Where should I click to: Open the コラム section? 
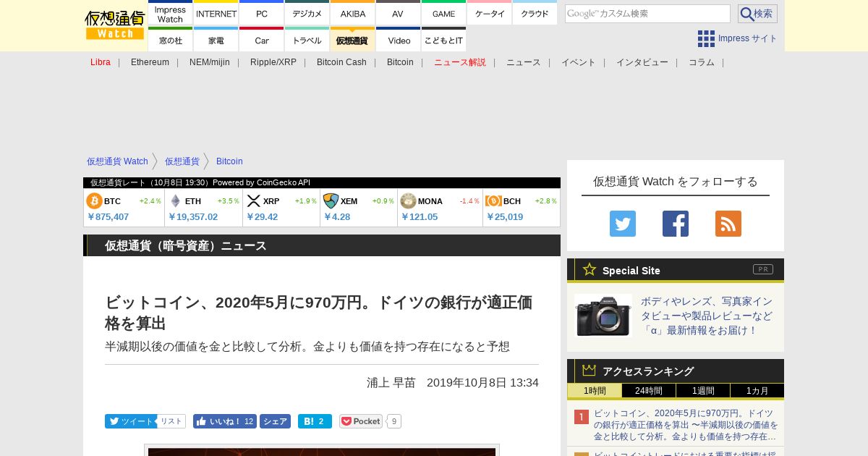point(702,62)
